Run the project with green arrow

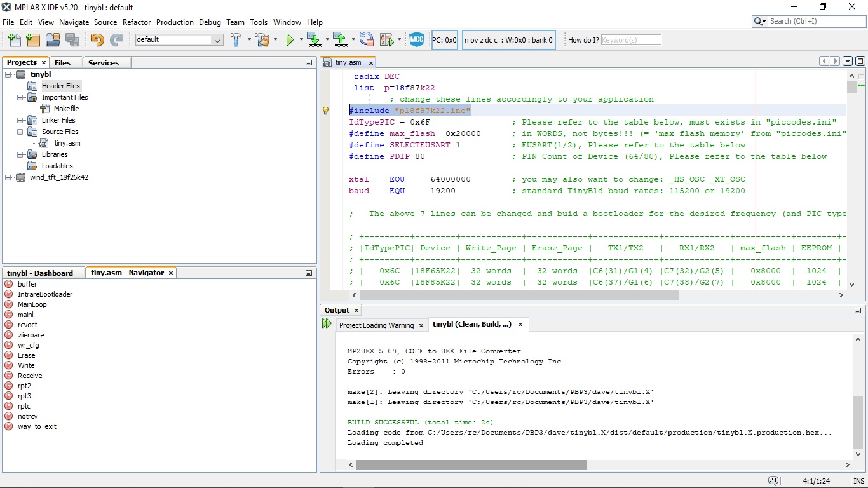[290, 40]
